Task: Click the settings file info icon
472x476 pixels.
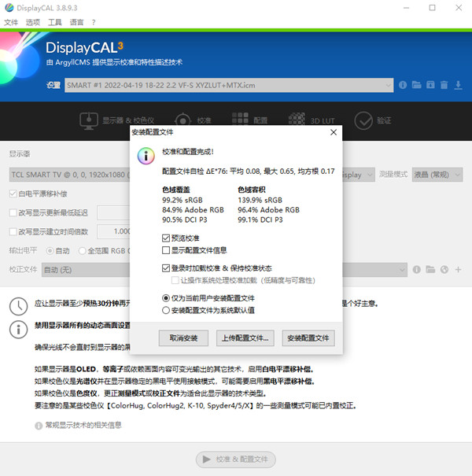Action: pyautogui.click(x=402, y=85)
